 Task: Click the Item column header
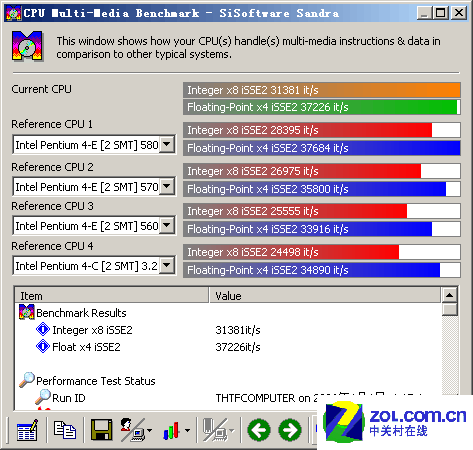[x=112, y=295]
